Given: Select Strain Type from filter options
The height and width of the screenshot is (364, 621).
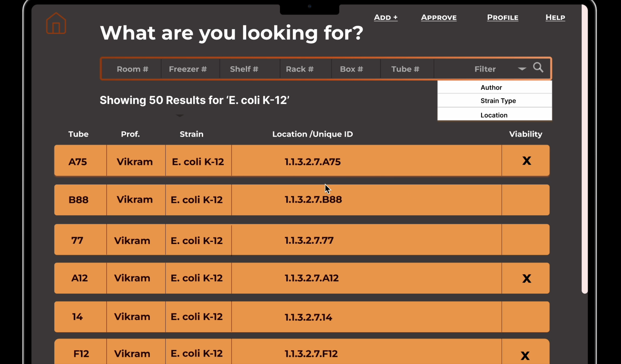Looking at the screenshot, I should 498,101.
